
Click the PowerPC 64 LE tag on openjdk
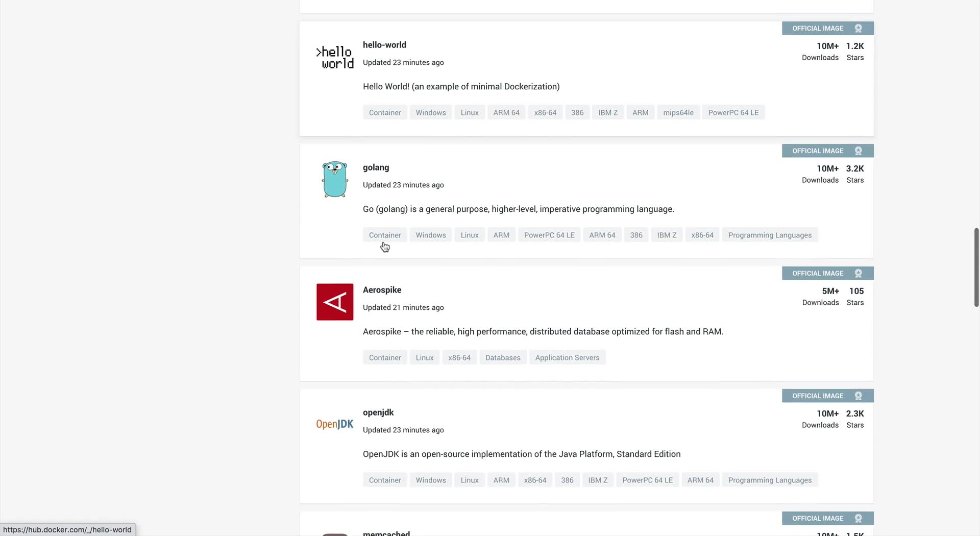[647, 480]
